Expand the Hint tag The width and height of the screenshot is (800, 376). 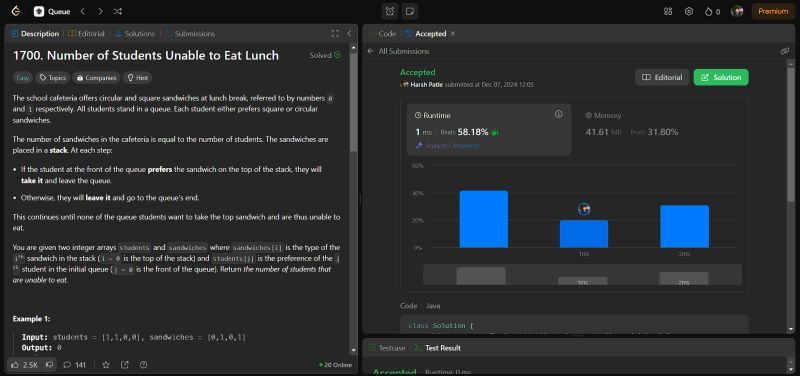coord(137,78)
